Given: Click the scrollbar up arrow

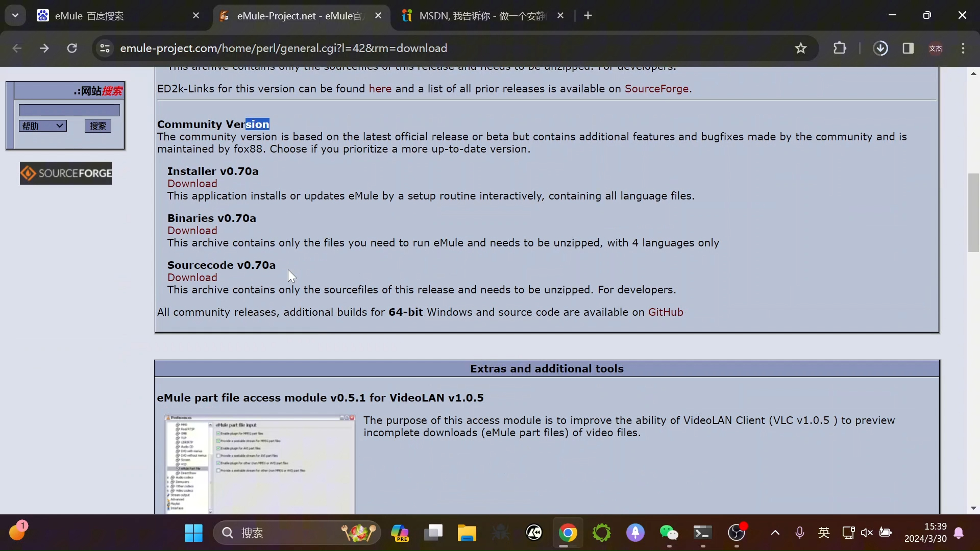Looking at the screenshot, I should tap(973, 73).
